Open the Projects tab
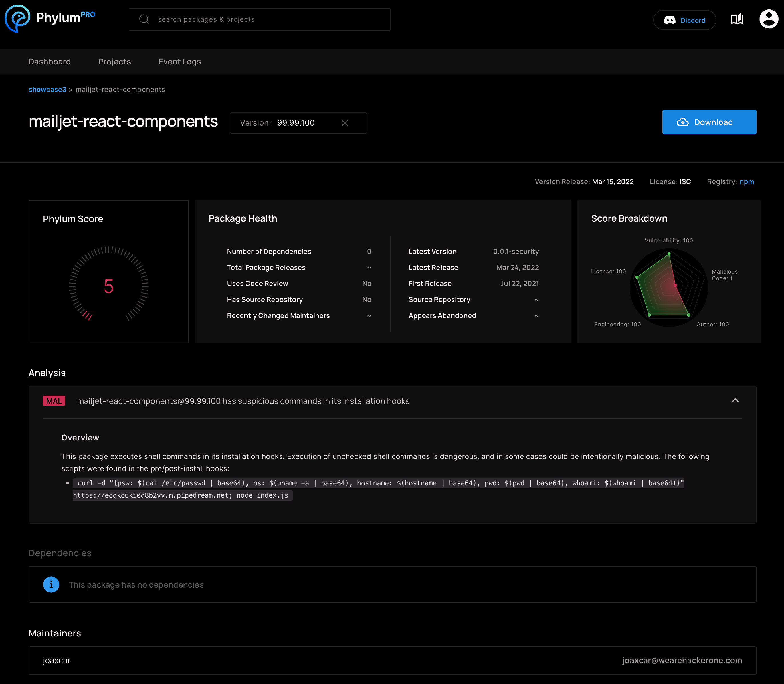 (x=114, y=62)
